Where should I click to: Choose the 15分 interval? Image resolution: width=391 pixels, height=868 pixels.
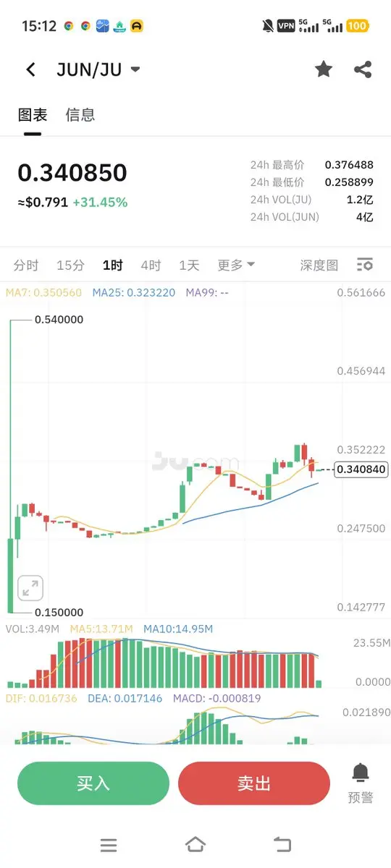tap(70, 265)
